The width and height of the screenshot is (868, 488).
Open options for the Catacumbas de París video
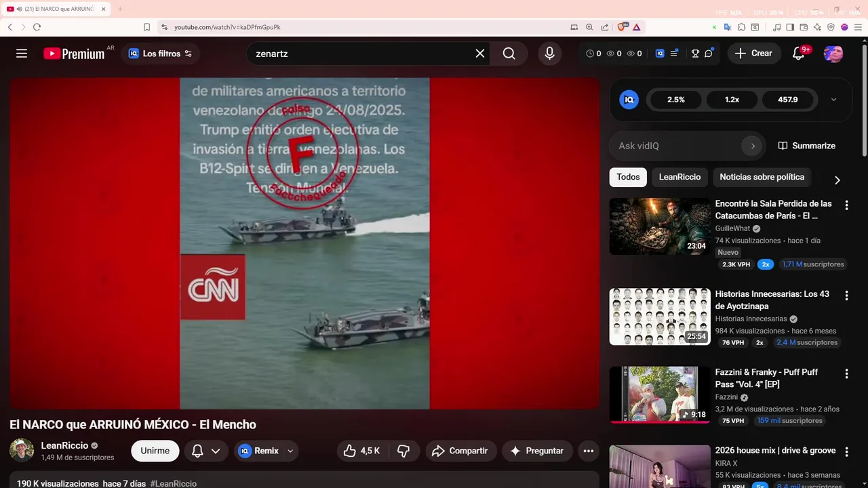tap(846, 205)
